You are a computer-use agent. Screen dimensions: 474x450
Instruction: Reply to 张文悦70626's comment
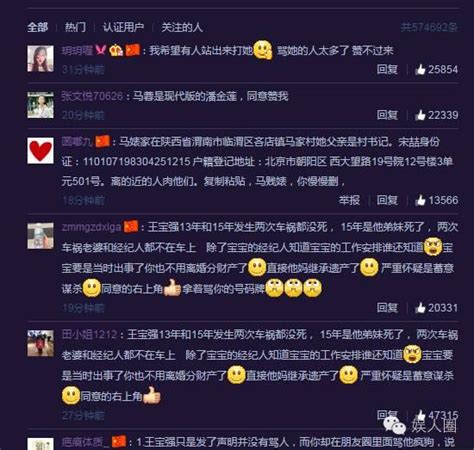click(387, 115)
